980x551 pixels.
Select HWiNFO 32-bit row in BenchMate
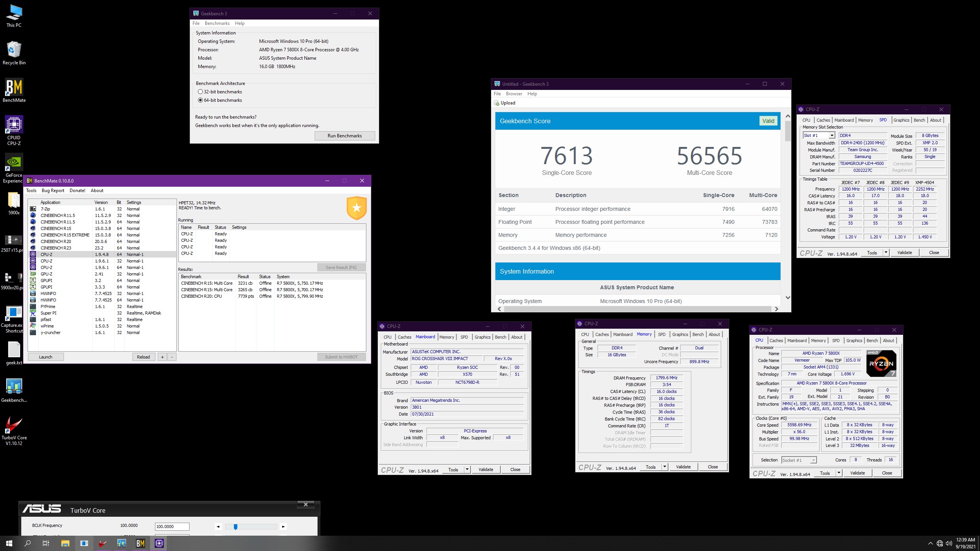tap(102, 293)
